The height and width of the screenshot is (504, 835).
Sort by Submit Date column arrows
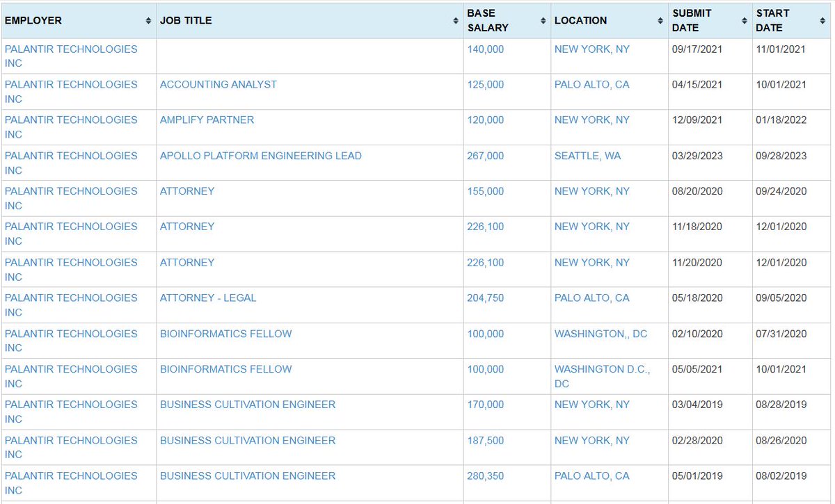(744, 21)
